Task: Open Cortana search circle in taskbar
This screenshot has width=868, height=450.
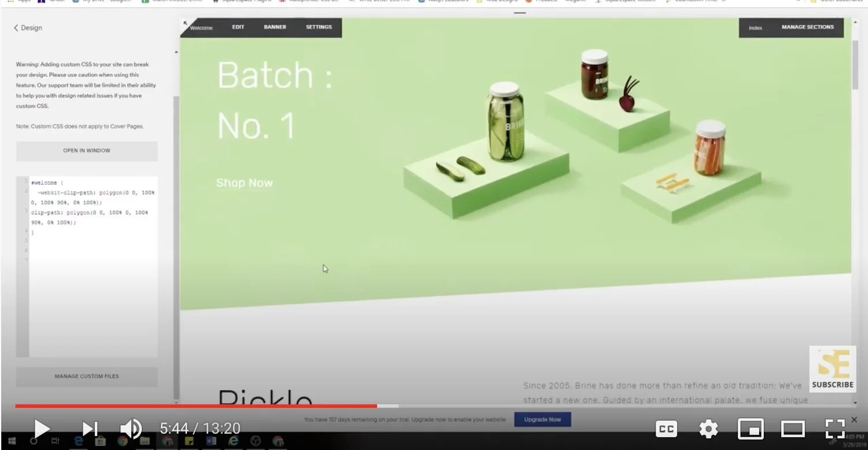Action: (34, 441)
